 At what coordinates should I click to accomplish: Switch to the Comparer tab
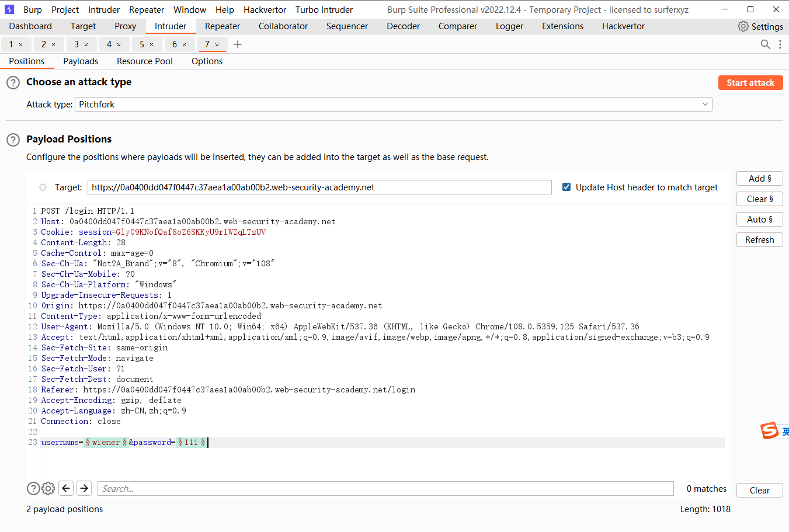(x=458, y=26)
